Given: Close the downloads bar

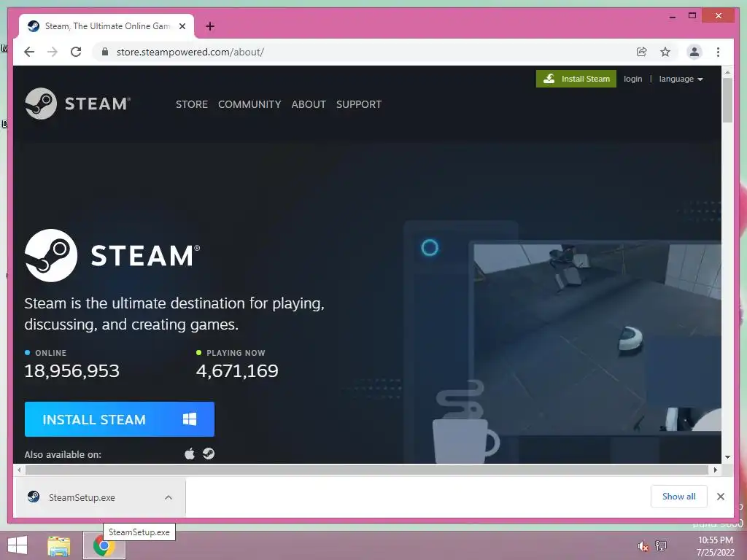Looking at the screenshot, I should pos(720,497).
